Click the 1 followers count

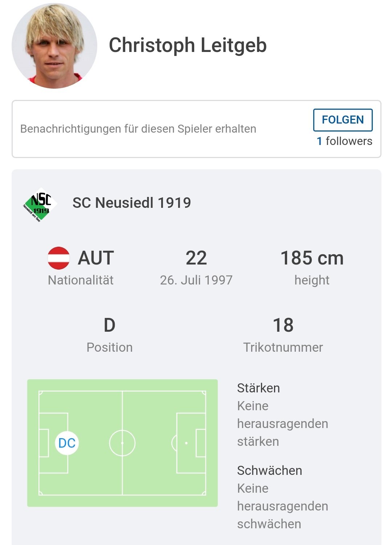344,141
